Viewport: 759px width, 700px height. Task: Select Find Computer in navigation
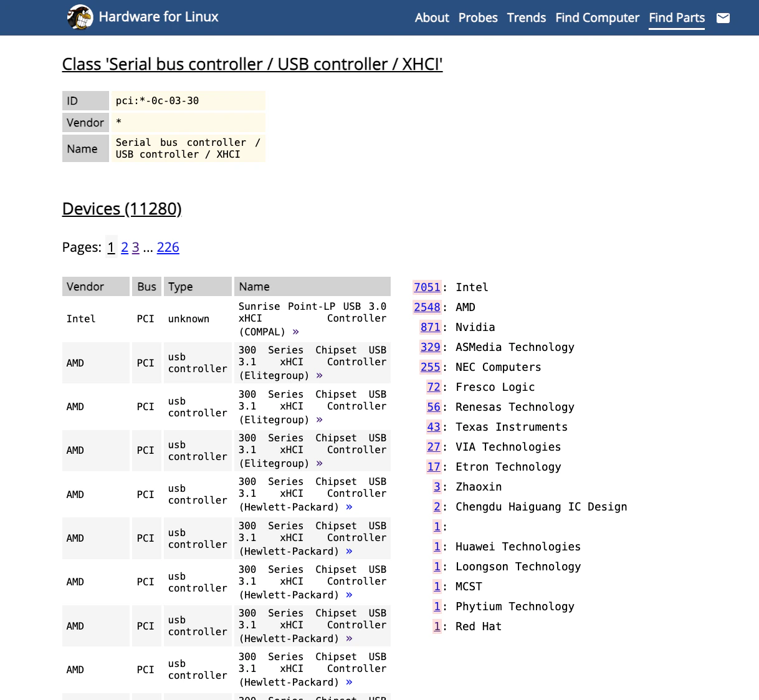coord(597,18)
